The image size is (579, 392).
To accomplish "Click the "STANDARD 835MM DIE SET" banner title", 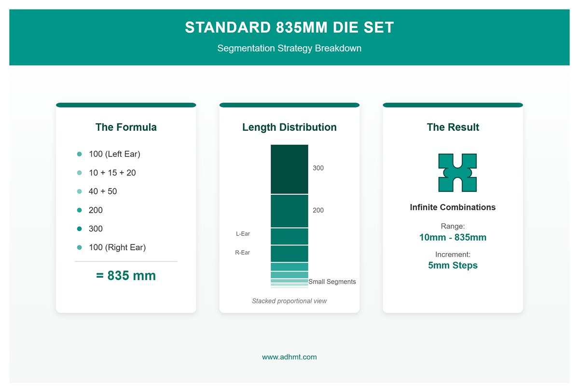I will point(289,27).
